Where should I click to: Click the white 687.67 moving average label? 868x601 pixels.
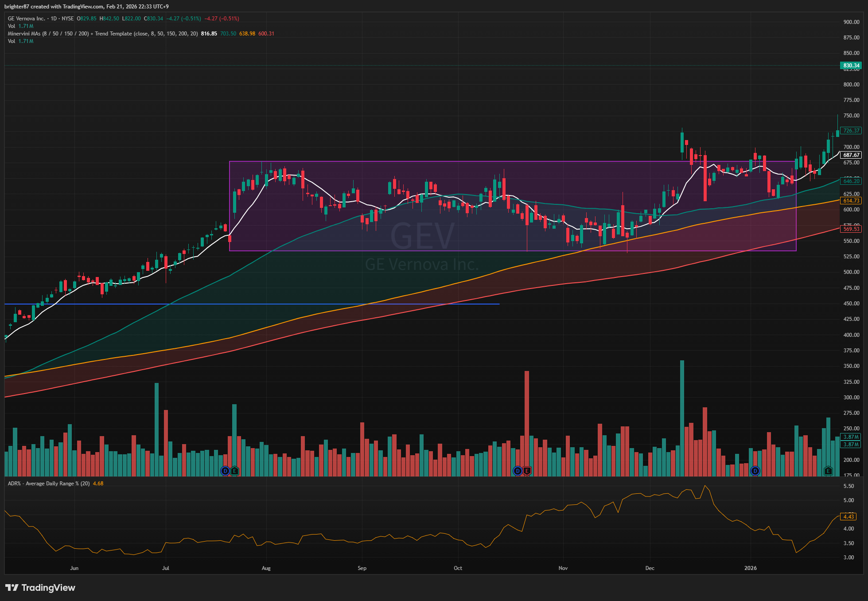click(851, 155)
